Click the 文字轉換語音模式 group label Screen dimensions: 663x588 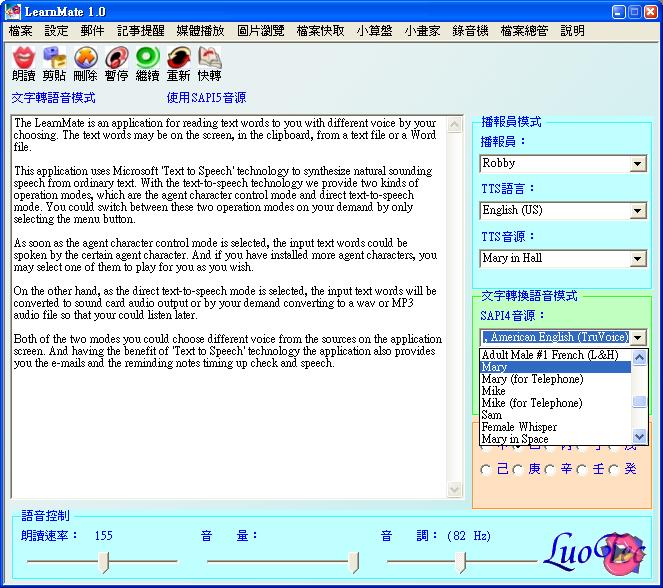pos(529,295)
